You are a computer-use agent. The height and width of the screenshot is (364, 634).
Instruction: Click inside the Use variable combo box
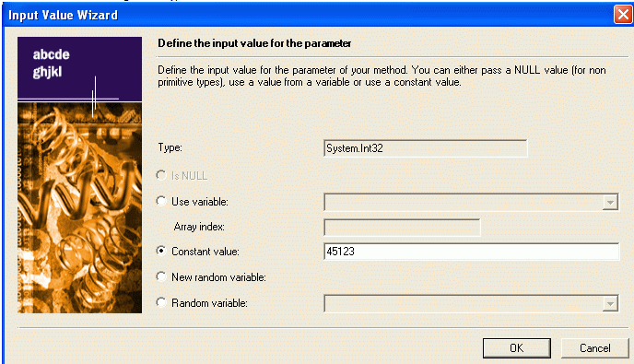pos(471,202)
